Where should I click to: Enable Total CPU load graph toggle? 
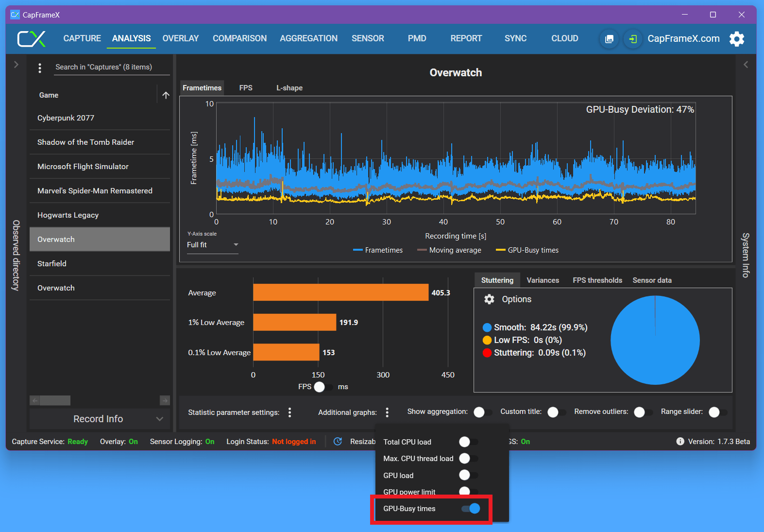[x=469, y=442]
